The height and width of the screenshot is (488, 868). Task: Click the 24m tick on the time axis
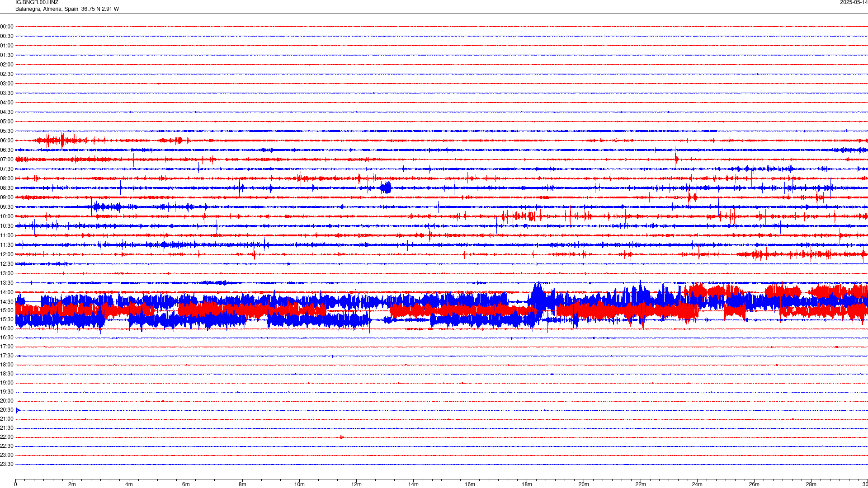697,484
